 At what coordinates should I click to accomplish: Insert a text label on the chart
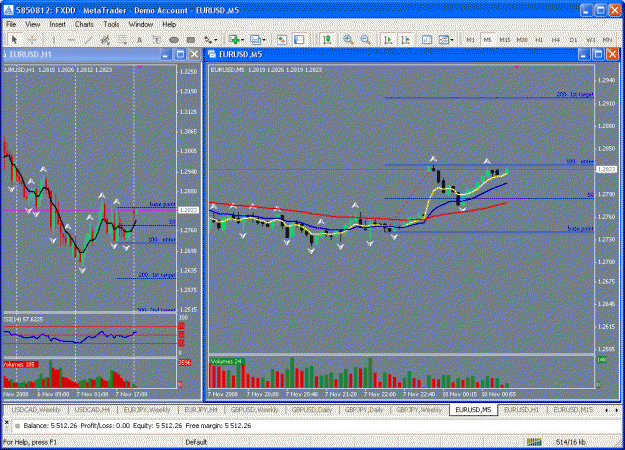156,39
